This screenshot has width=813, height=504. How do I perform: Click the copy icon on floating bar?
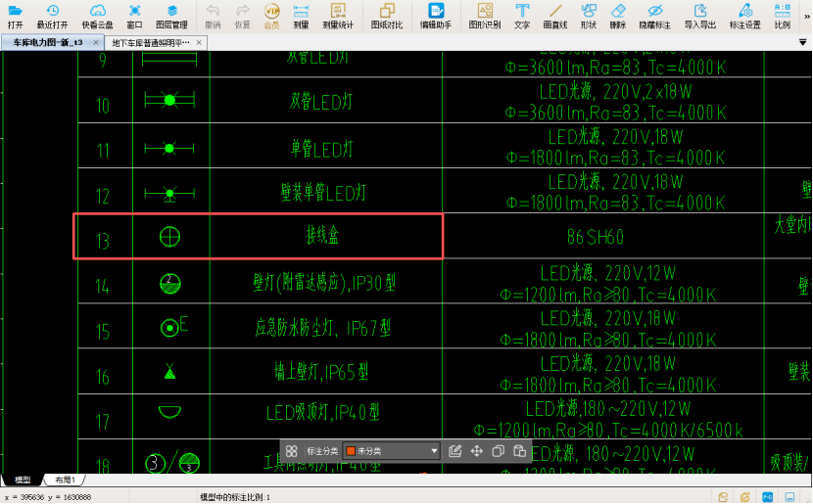pos(498,451)
